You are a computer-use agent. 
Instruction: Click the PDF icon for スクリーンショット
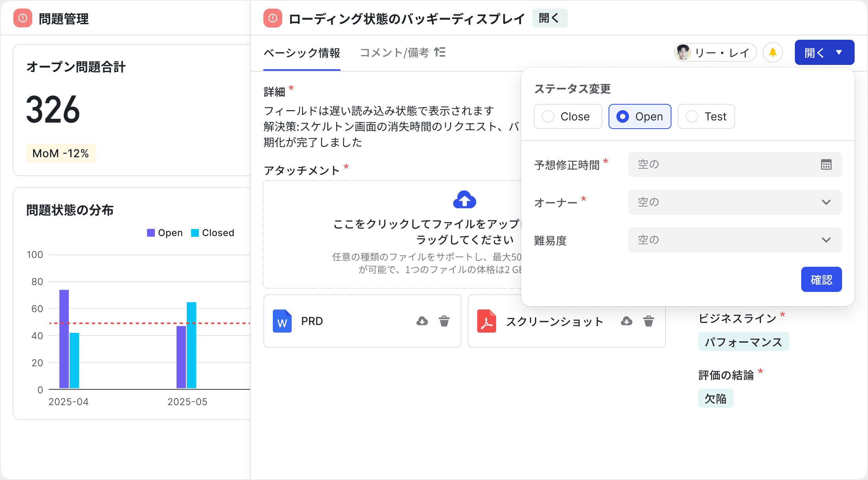tap(486, 321)
